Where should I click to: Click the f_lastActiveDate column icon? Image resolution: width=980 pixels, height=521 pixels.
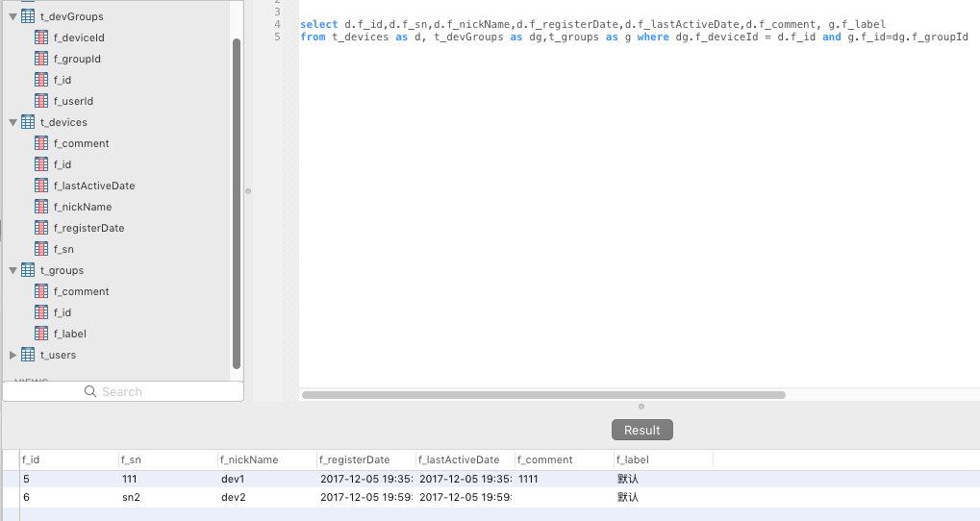(x=41, y=186)
